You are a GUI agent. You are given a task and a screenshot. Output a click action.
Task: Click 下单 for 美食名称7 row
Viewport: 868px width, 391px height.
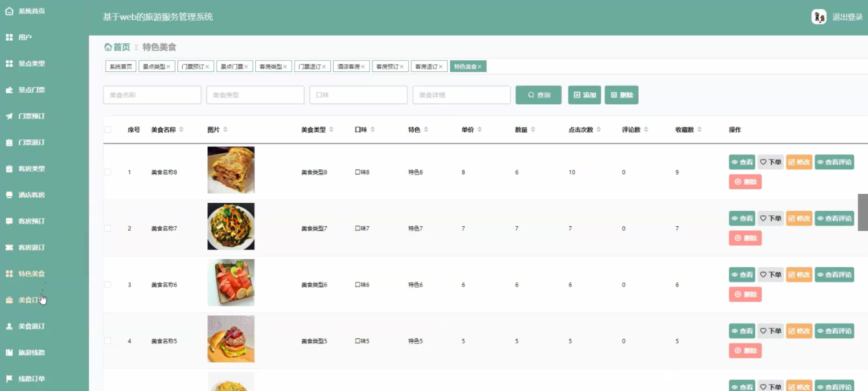(771, 219)
